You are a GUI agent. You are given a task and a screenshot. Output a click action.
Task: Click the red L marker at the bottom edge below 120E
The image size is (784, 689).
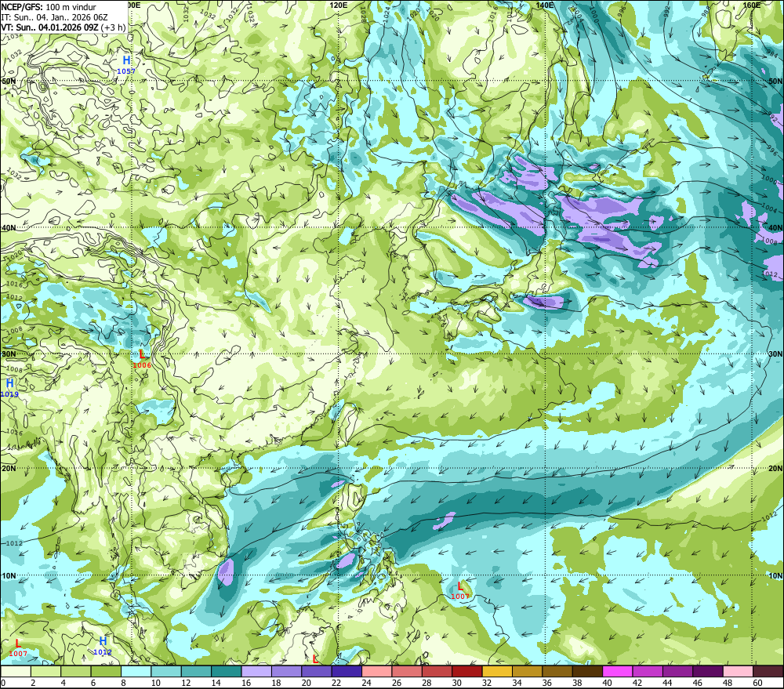click(x=315, y=659)
